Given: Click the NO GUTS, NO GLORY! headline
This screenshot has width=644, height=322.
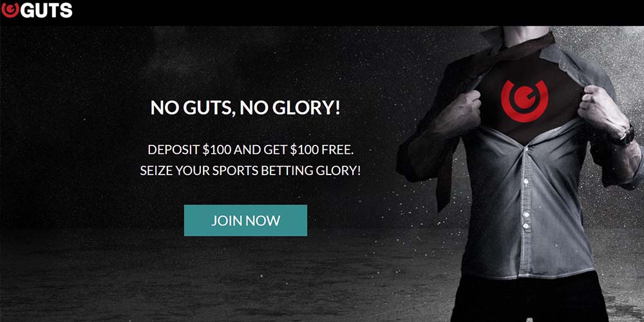Looking at the screenshot, I should [x=245, y=108].
